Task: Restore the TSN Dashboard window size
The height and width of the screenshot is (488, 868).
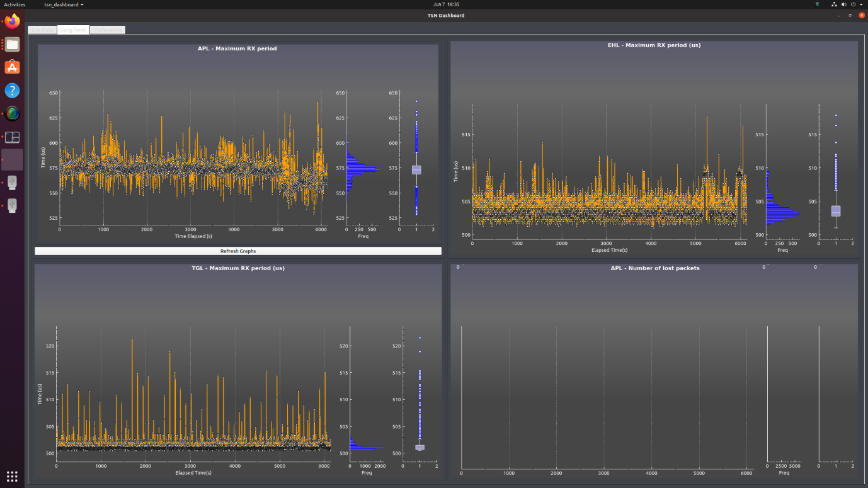Action: coord(850,15)
